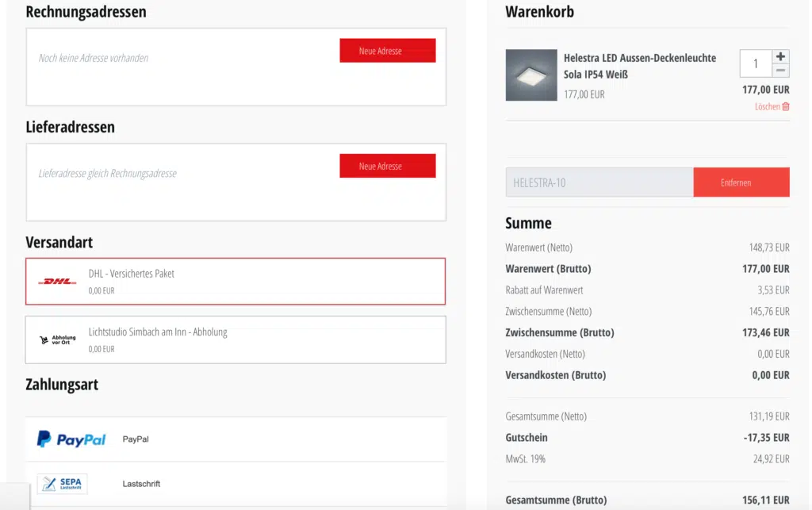Click the DHL logo icon
812x510 pixels.
tap(57, 282)
